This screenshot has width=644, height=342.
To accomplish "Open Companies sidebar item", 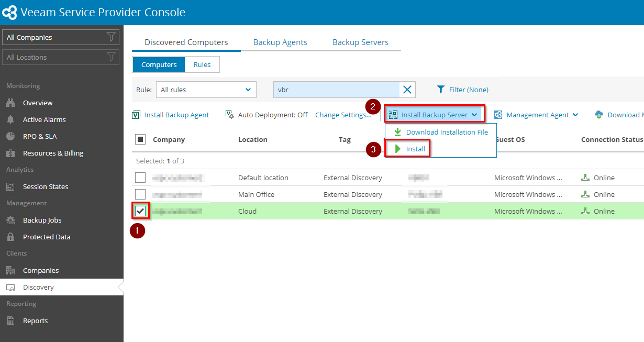I will 40,270.
